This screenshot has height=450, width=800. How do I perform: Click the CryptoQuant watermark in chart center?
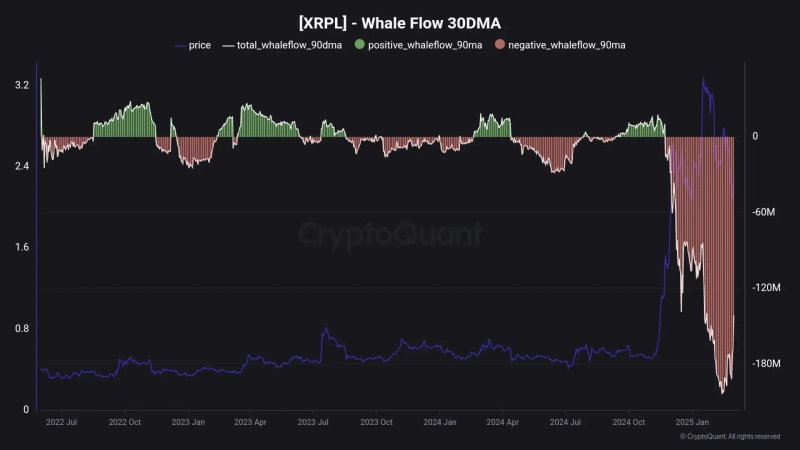click(x=391, y=235)
